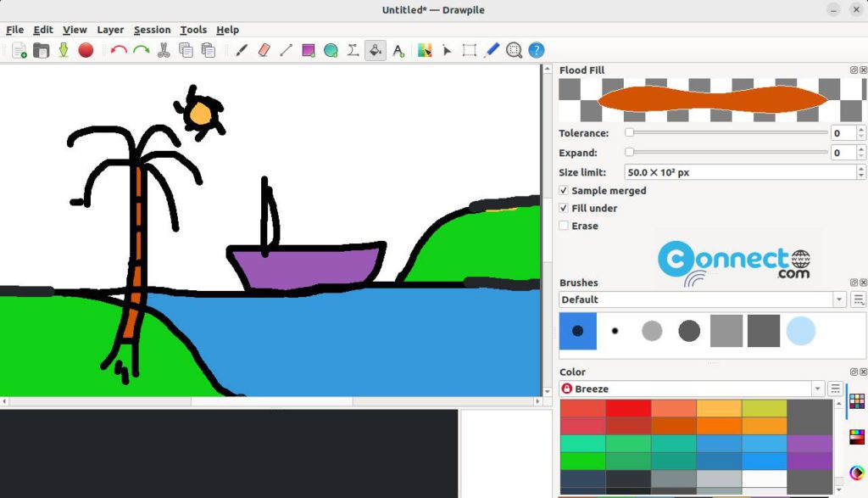
Task: Select the Annotation text tool
Action: [x=399, y=50]
